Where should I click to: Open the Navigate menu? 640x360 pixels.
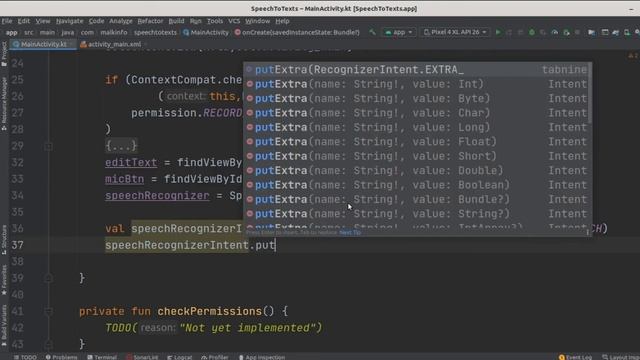pos(69,21)
